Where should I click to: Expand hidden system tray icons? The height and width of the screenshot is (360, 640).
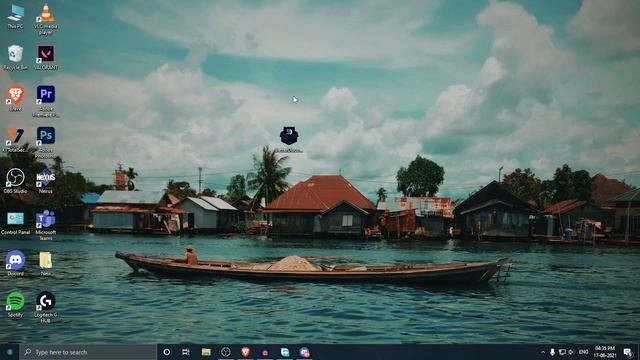(543, 352)
